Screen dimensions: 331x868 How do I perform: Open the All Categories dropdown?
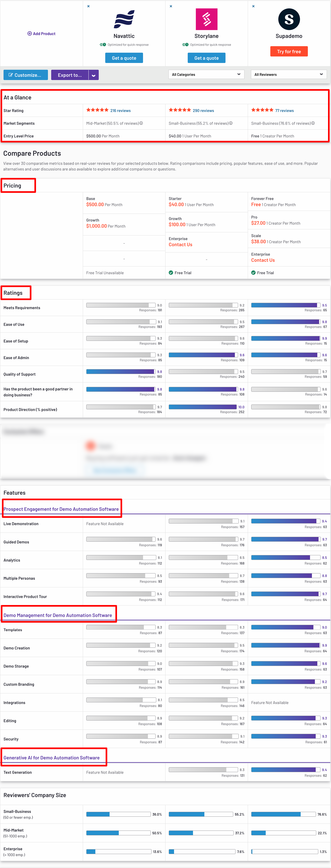[206, 74]
